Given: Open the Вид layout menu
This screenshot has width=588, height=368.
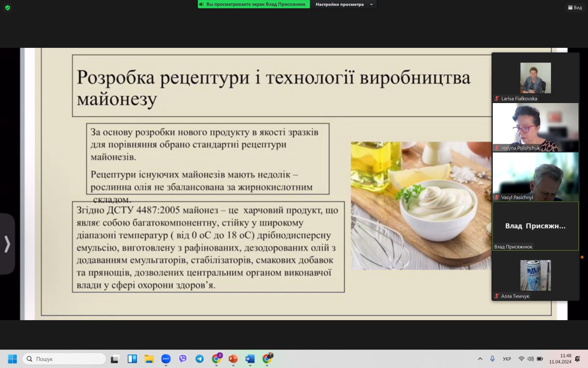Looking at the screenshot, I should click(x=575, y=7).
